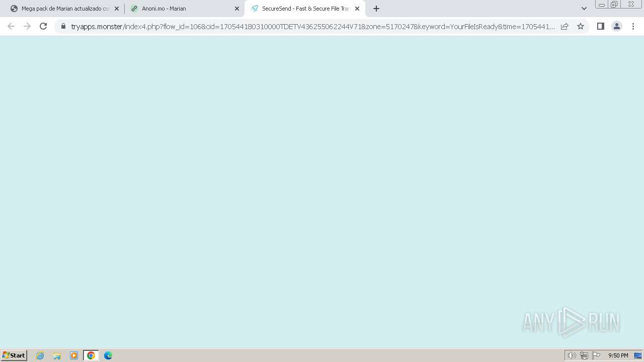Click the show desktop tray button
Screen dimensions: 644x362
tap(638, 355)
